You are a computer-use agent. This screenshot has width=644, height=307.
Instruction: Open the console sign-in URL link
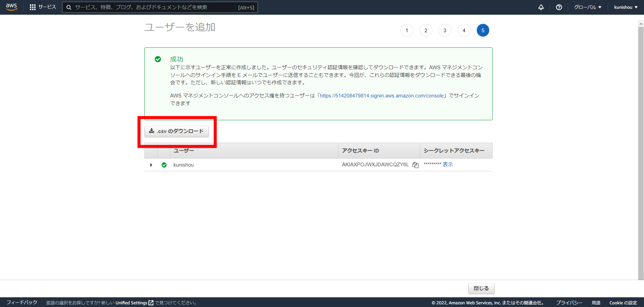pyautogui.click(x=381, y=95)
